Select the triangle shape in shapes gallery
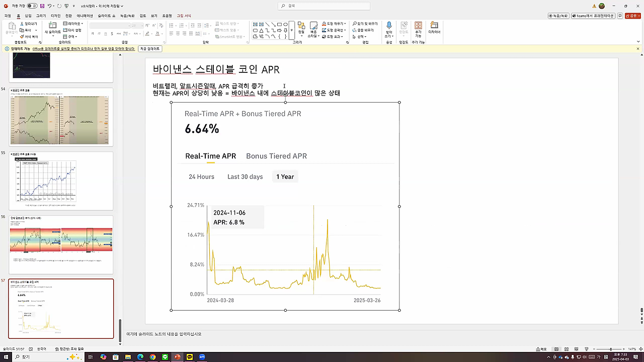Viewport: 644px width, 362px height. [x=261, y=31]
